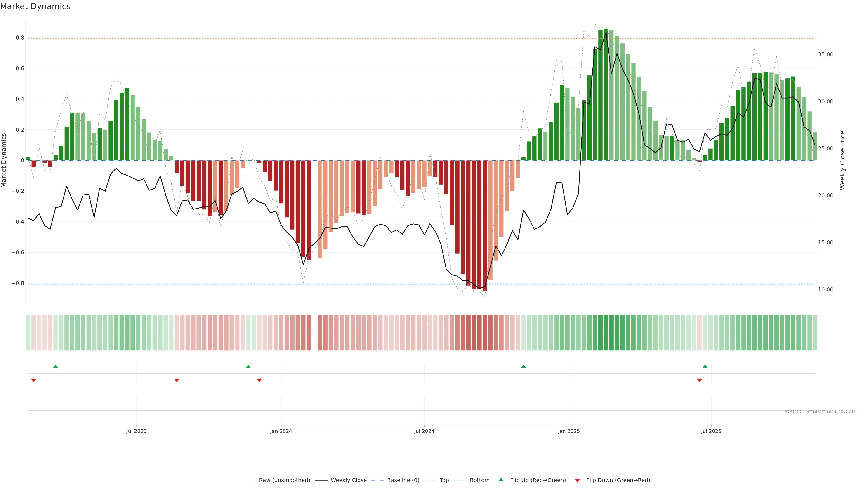Screen dimensions: 868x488
Task: Click the Jul 2025 x-axis label
Action: [x=711, y=431]
